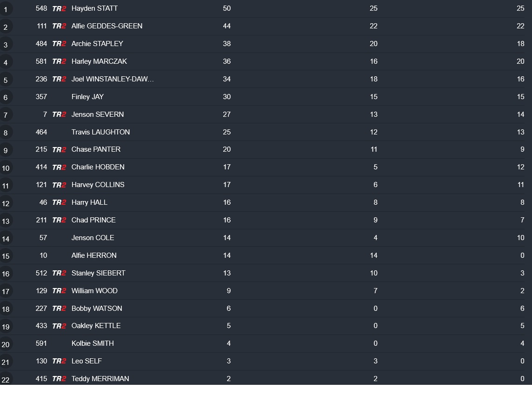This screenshot has height=396, width=532.
Task: Click the TR2 badge for Jenson SEVERN
Action: click(59, 114)
